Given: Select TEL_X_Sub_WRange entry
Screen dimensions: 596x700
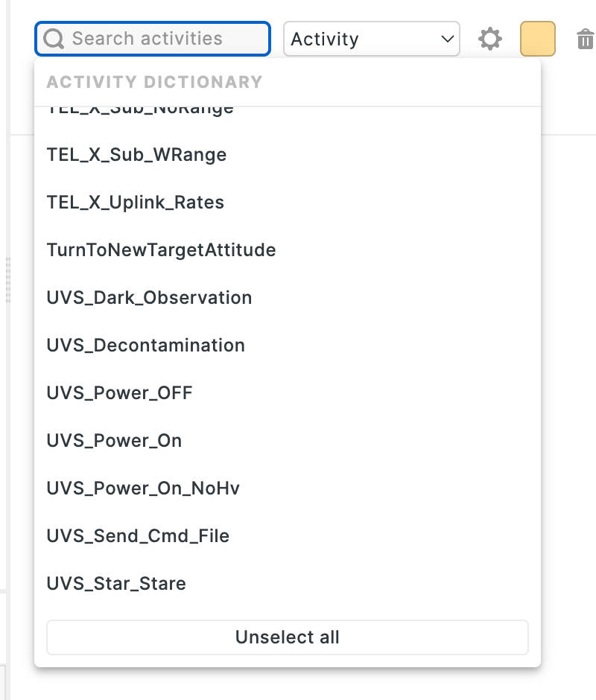Looking at the screenshot, I should [x=136, y=154].
